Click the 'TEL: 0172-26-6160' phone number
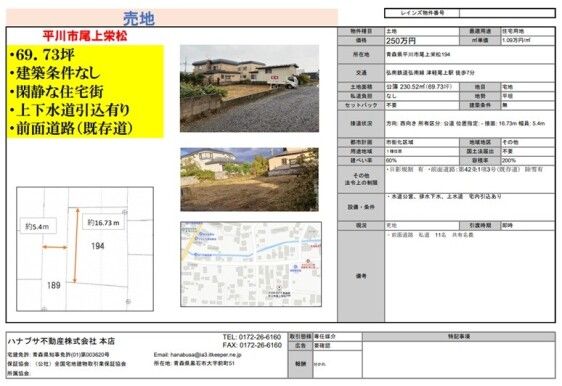This screenshot has width=562, height=386. tap(252, 337)
